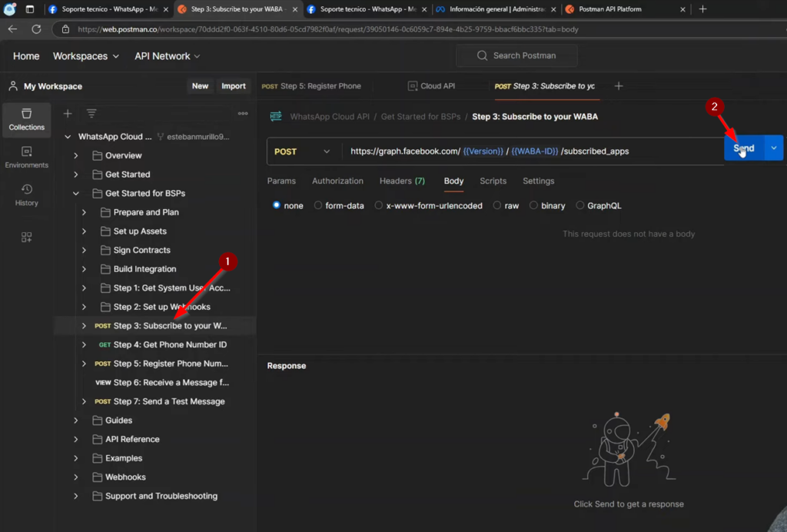Click the browser profile icon at top left
This screenshot has width=787, height=532.
(9, 9)
